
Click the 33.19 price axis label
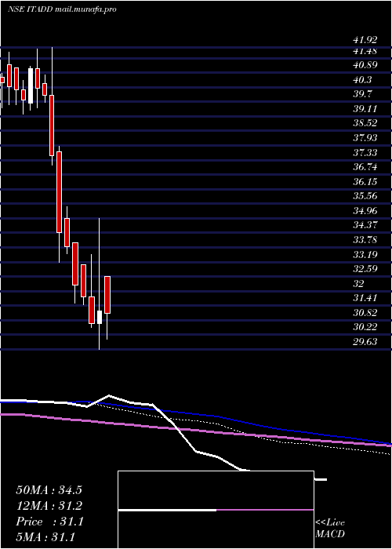[365, 254]
